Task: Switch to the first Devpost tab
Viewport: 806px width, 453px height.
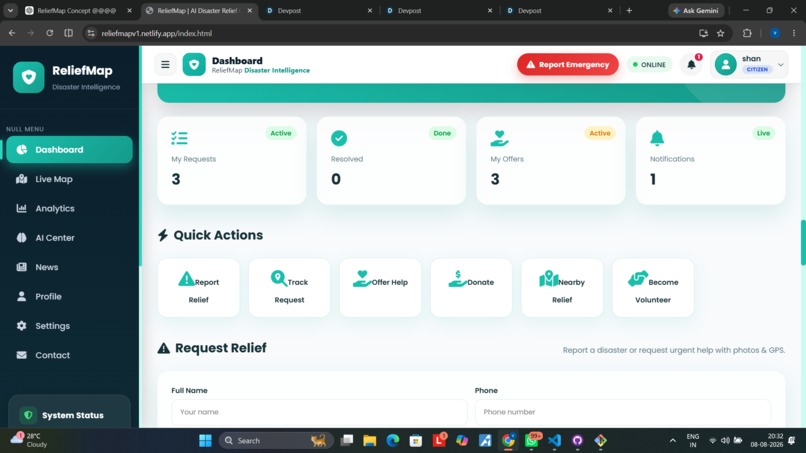Action: coord(319,10)
